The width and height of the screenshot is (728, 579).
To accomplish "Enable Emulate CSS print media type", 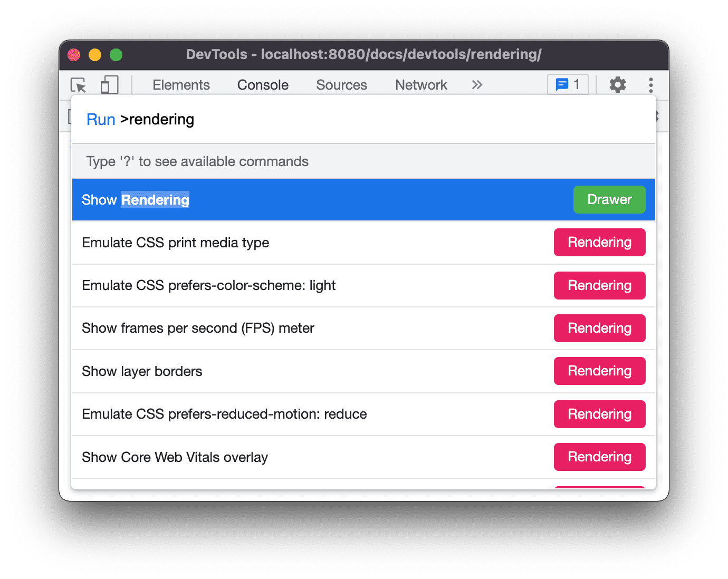I will pyautogui.click(x=175, y=243).
